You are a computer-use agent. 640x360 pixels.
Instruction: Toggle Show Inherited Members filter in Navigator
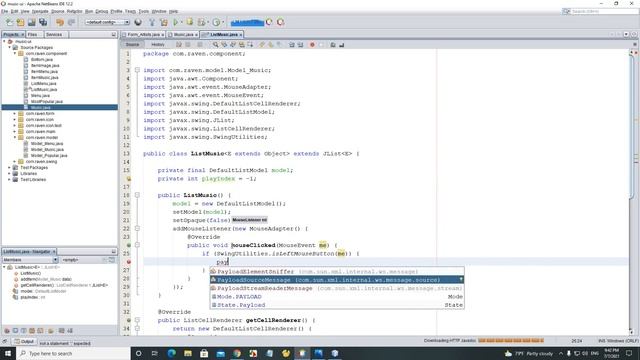click(x=7, y=331)
